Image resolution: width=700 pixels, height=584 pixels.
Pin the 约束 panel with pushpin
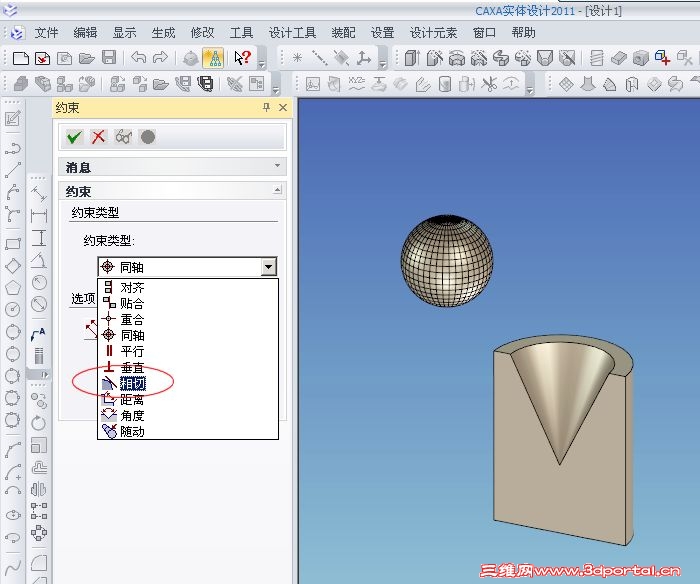(267, 107)
